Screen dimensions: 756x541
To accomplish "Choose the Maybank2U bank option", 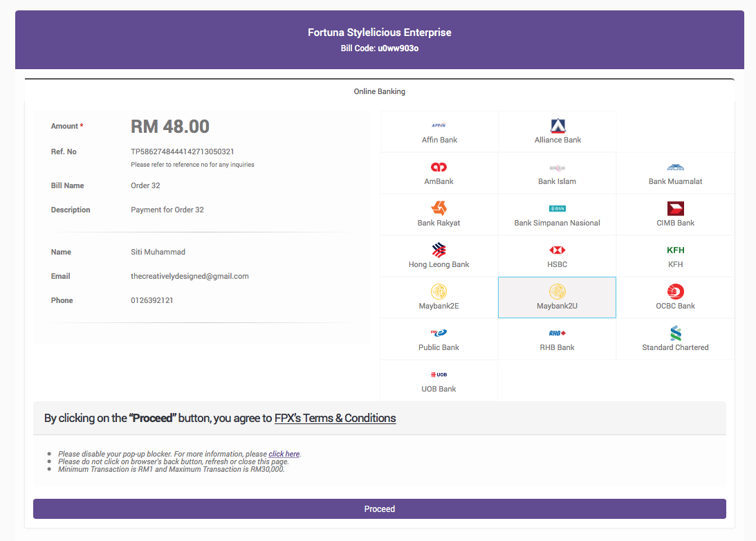I will click(557, 297).
